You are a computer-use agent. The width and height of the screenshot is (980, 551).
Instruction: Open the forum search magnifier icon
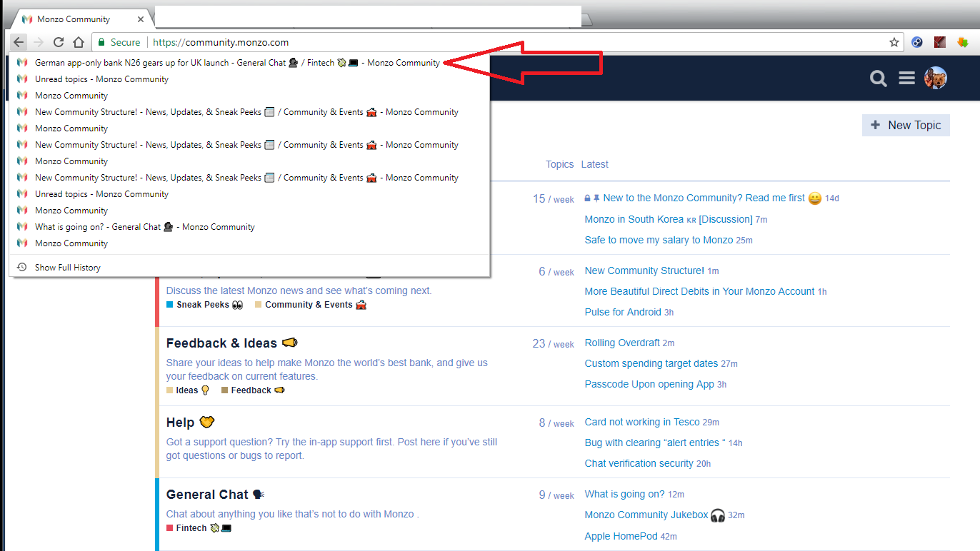(879, 79)
